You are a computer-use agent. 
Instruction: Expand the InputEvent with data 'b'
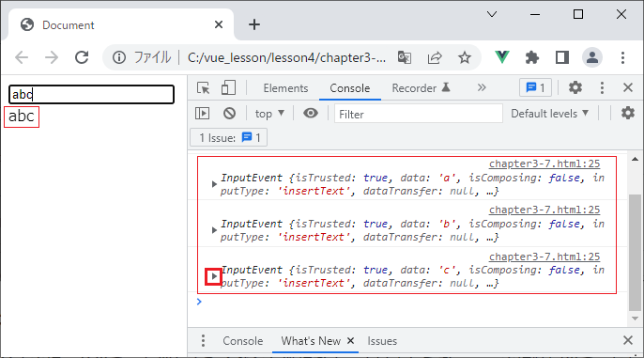click(x=214, y=230)
